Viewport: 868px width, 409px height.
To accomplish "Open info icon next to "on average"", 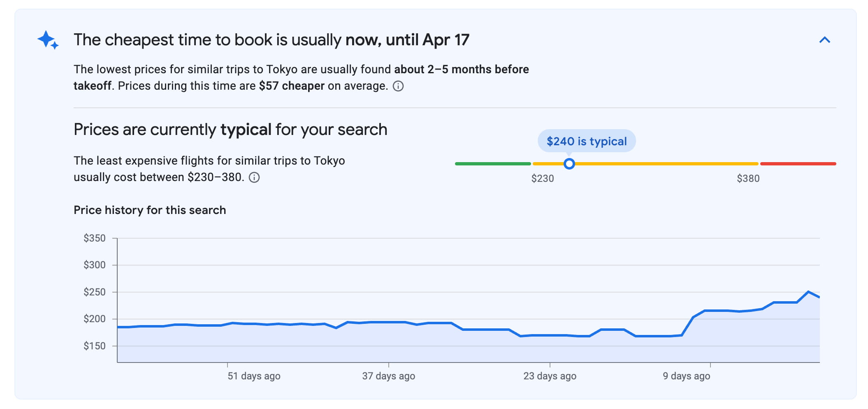I will point(398,86).
